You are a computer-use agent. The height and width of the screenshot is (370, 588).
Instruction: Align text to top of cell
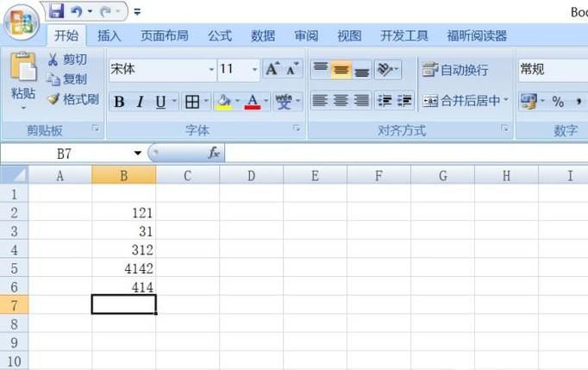pyautogui.click(x=321, y=69)
